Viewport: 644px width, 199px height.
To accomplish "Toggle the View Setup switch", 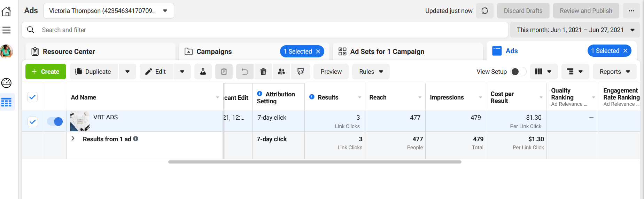I will pos(518,72).
